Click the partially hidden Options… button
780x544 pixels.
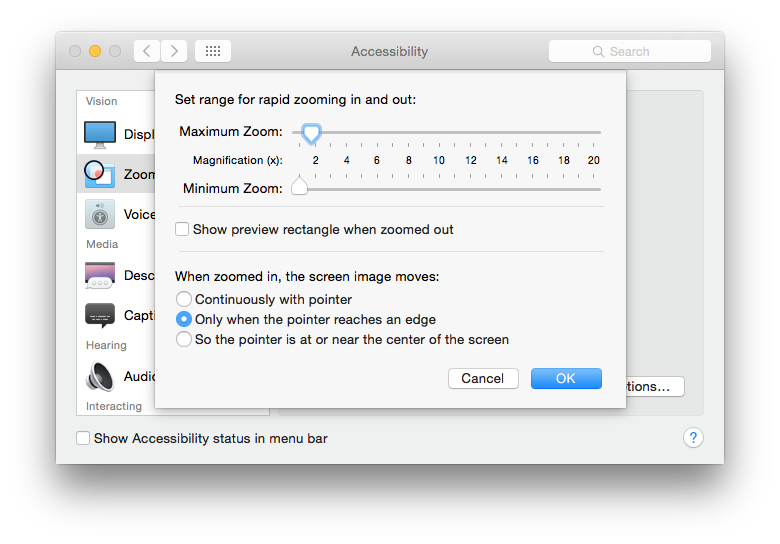pyautogui.click(x=655, y=386)
